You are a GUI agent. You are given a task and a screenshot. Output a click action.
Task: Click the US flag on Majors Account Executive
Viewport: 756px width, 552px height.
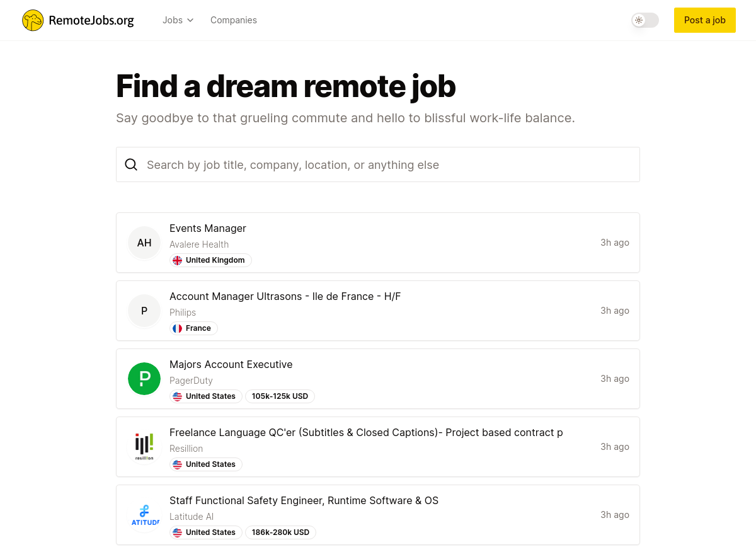tap(178, 396)
